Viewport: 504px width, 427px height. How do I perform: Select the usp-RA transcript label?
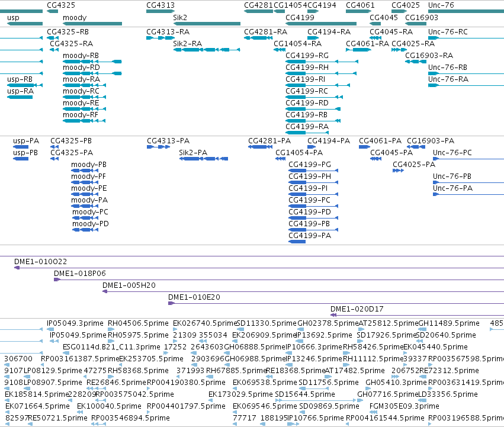tap(20, 91)
